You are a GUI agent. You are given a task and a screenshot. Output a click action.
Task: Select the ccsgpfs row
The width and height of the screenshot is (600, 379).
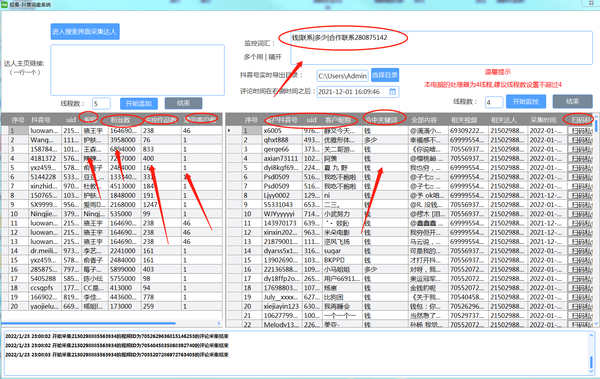pyautogui.click(x=112, y=288)
